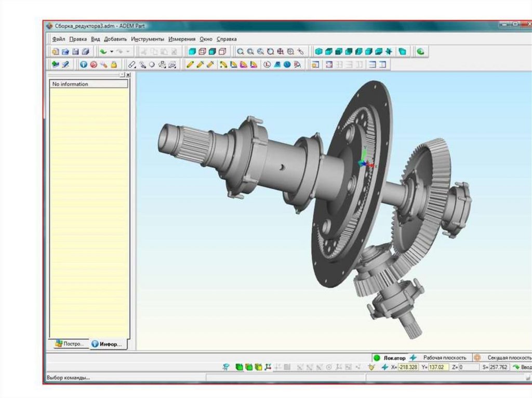The width and height of the screenshot is (532, 398).
Task: Switch to the Постро... panel tab
Action: 70,344
